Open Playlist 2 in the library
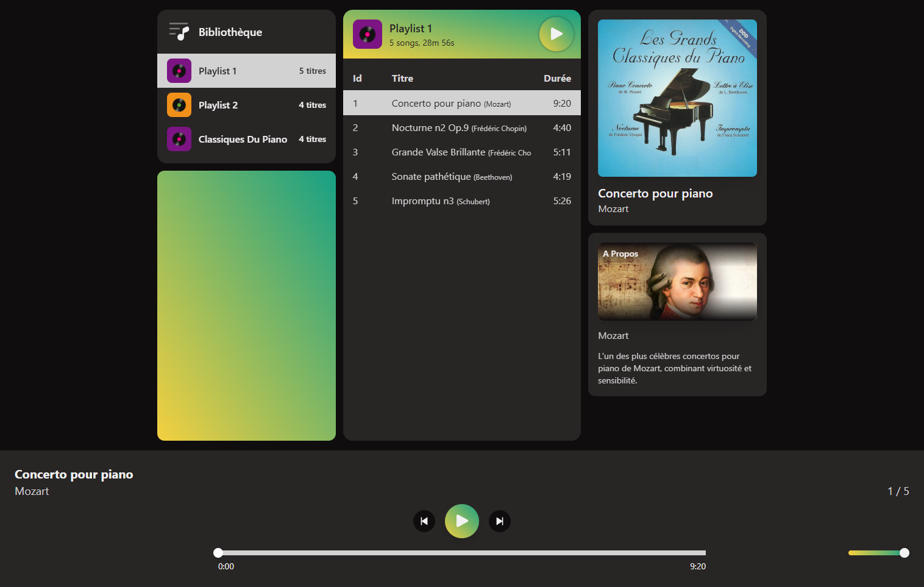The width and height of the screenshot is (924, 587). tap(246, 105)
